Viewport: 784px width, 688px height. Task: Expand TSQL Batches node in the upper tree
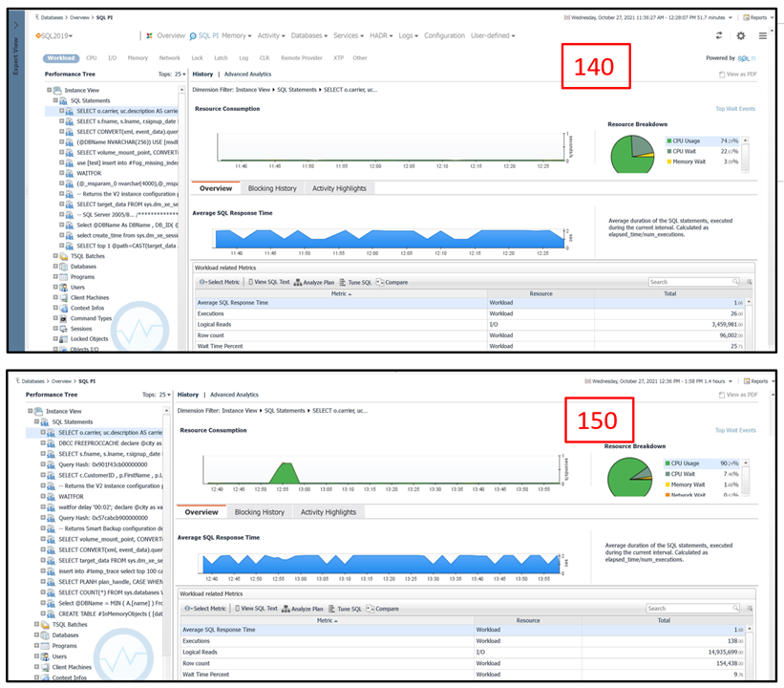(55, 256)
